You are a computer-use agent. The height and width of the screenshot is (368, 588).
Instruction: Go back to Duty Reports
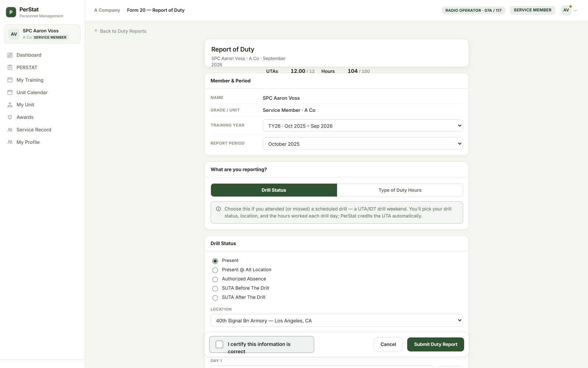120,31
